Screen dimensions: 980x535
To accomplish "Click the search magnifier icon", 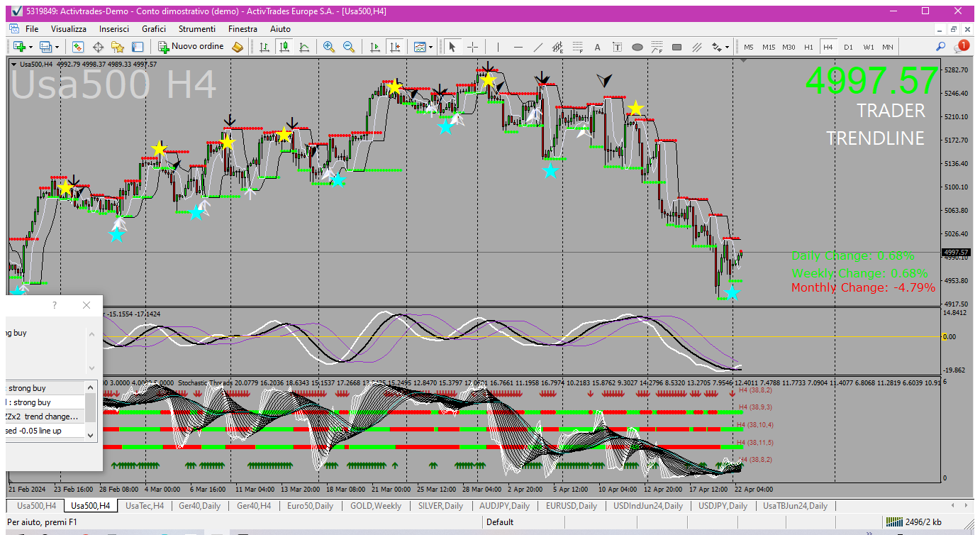I will [941, 47].
